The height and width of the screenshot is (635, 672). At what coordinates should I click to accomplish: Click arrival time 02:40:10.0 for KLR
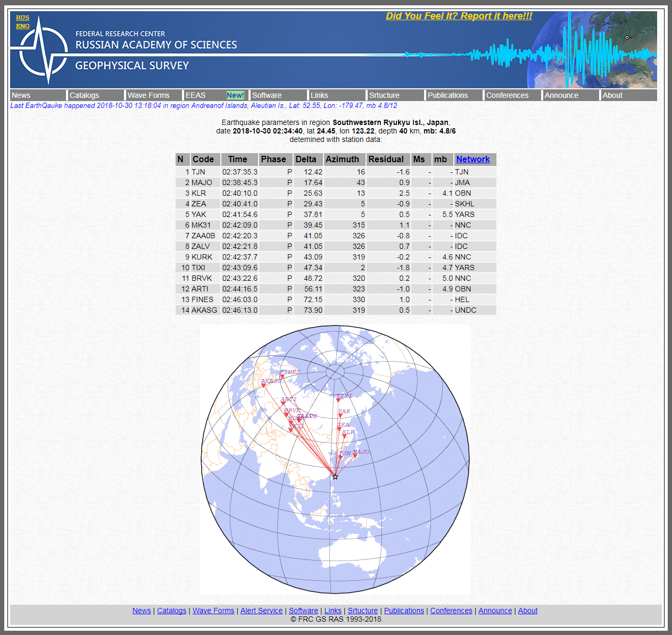click(x=240, y=193)
